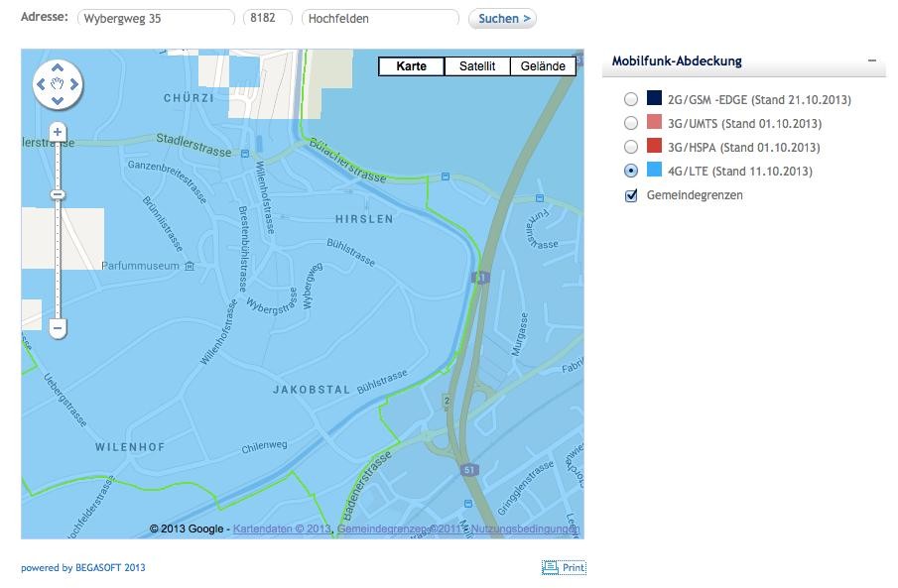This screenshot has width=898, height=588.
Task: Select the 3G/UMTS coverage radio button
Action: click(630, 124)
